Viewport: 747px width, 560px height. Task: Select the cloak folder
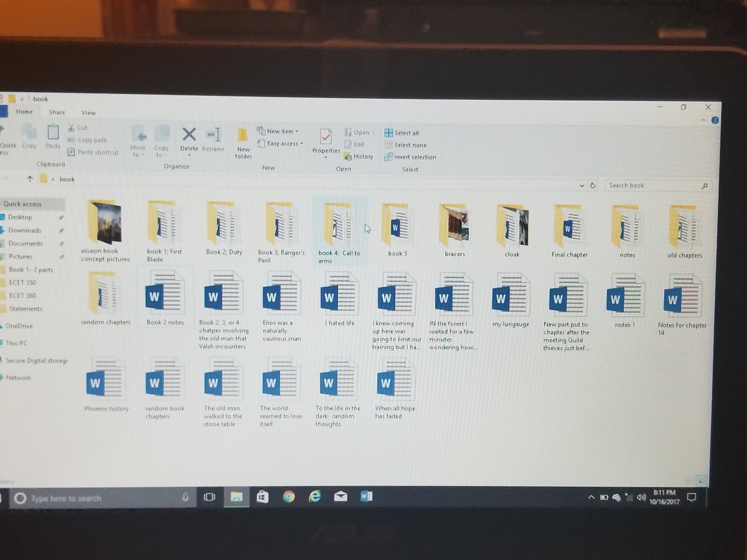coord(512,230)
